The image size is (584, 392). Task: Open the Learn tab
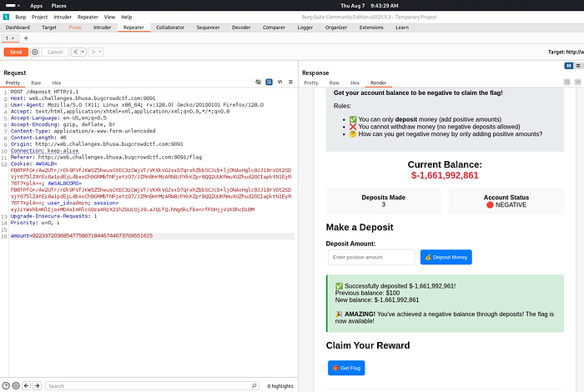(402, 28)
